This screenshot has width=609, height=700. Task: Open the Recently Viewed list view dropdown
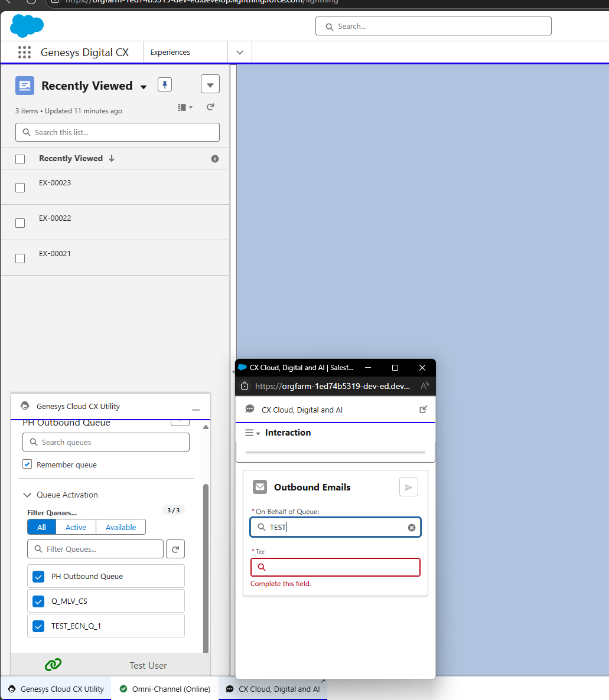144,87
